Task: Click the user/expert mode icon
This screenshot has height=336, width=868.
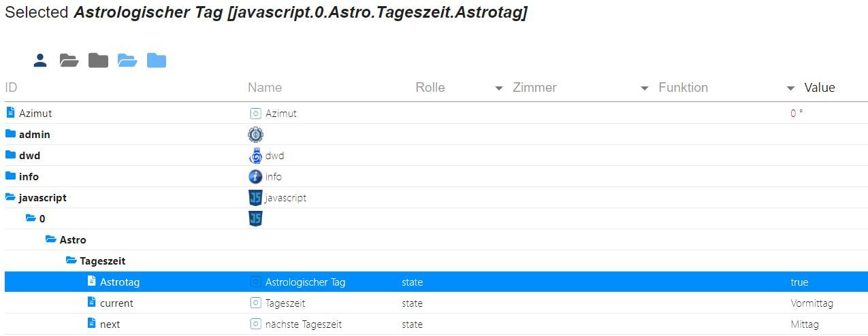Action: (x=40, y=61)
